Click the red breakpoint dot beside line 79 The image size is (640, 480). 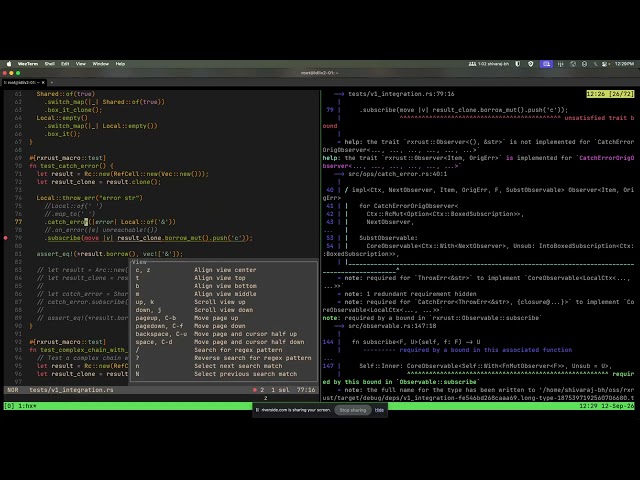(x=6, y=238)
